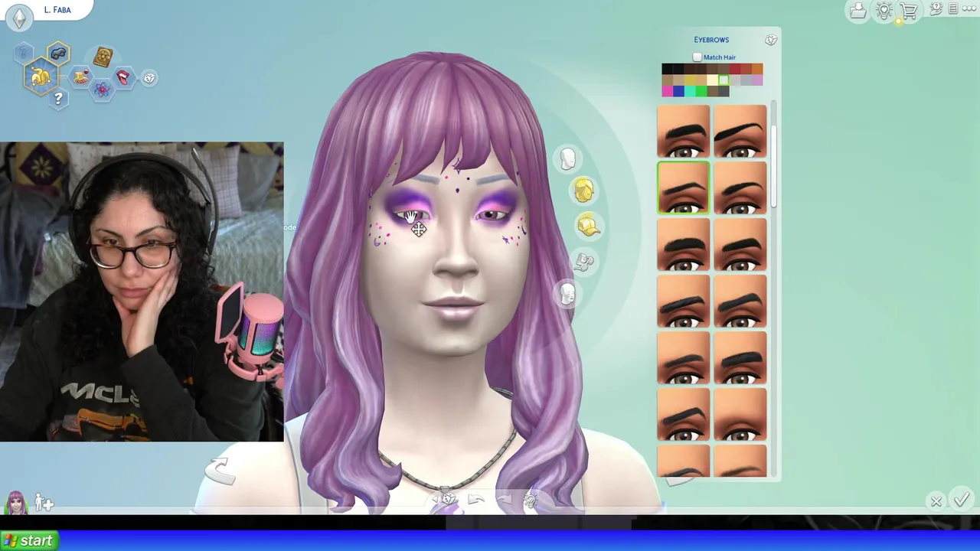Pick the hot pink eyebrow swatch

[x=668, y=91]
